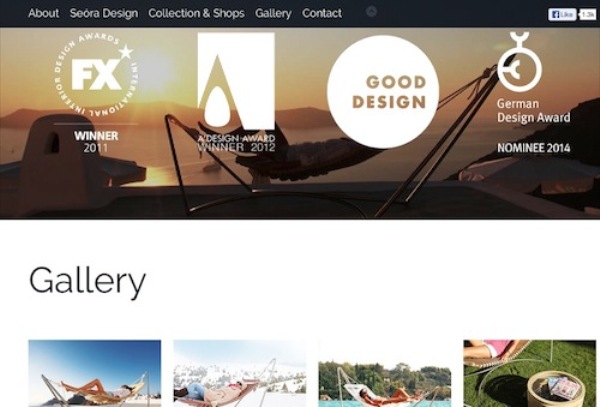Click the Gallery section heading
The width and height of the screenshot is (600, 407).
click(x=87, y=282)
